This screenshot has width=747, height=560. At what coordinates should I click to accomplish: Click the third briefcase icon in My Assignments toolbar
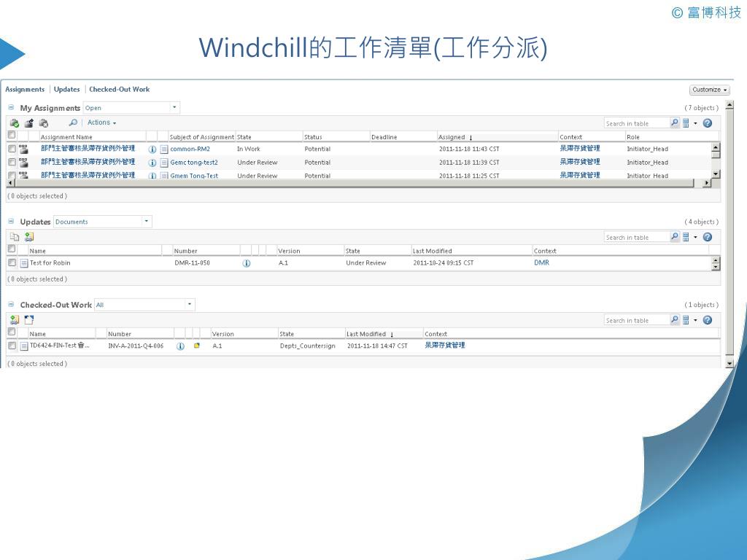[43, 122]
